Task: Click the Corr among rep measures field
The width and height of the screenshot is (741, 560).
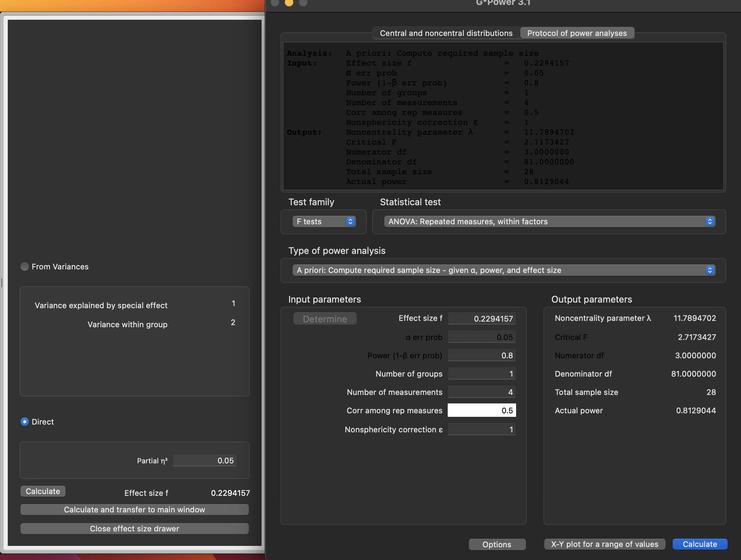Action: point(482,410)
